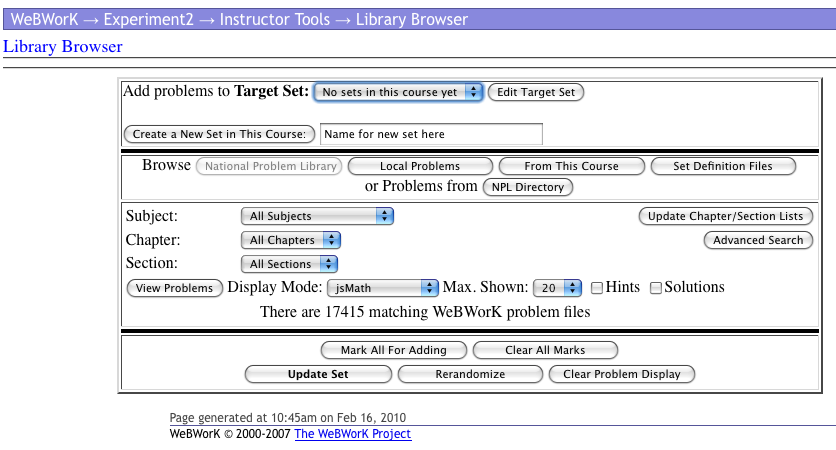The image size is (836, 450).
Task: Click the Rerandomize button
Action: pyautogui.click(x=470, y=374)
